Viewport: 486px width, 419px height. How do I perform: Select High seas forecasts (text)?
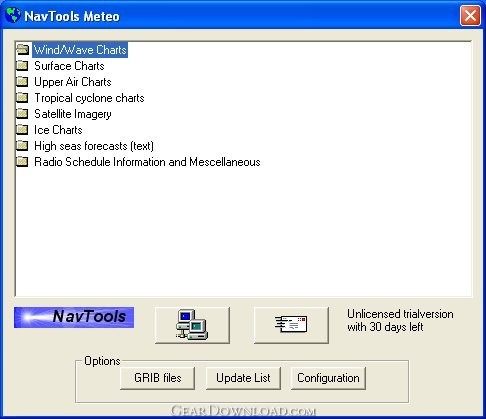coord(94,146)
